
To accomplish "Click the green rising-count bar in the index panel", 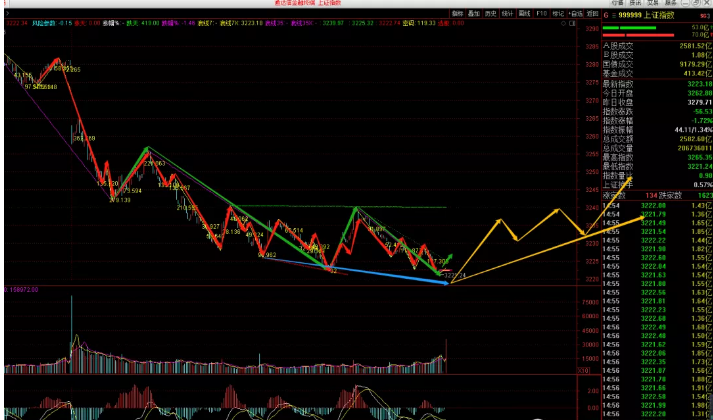I will tap(629, 28).
